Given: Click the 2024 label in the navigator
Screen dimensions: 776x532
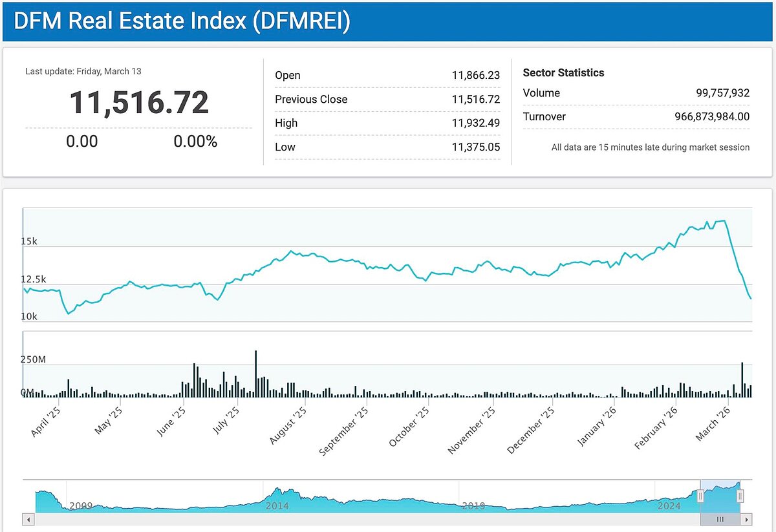Looking at the screenshot, I should [669, 505].
